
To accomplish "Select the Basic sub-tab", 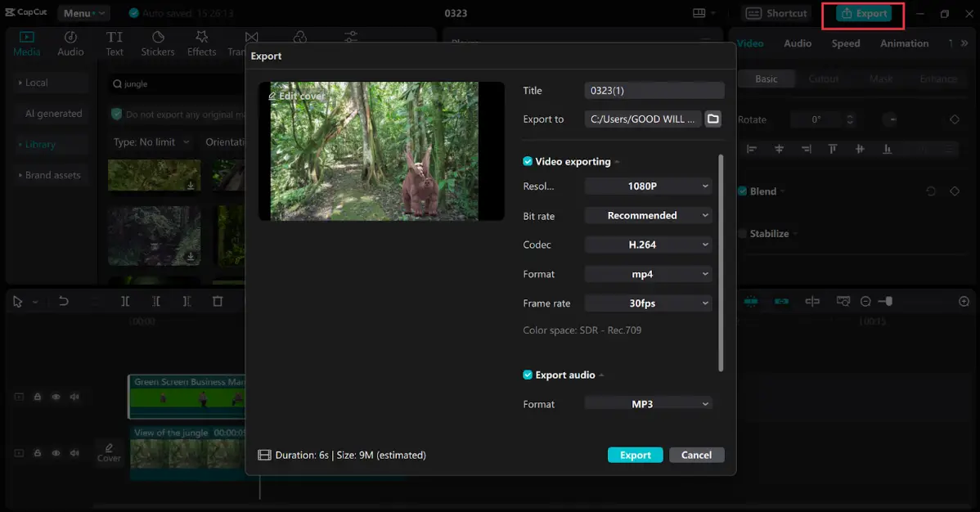I will point(766,79).
